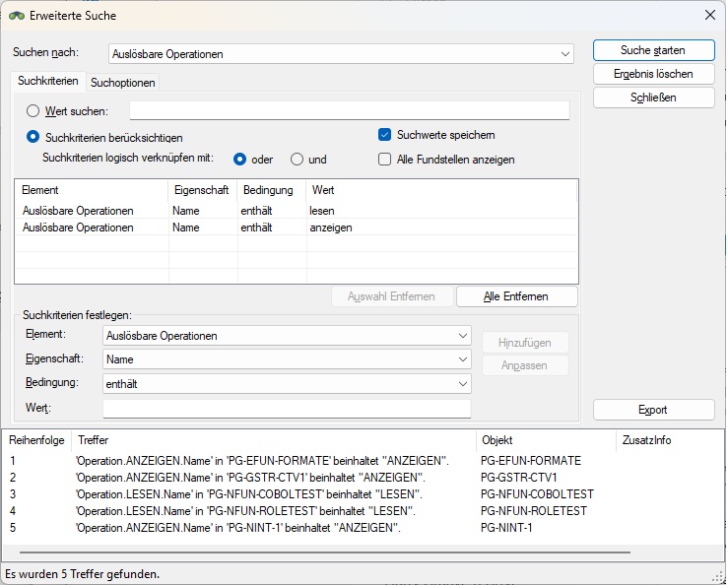Close the Erweiterte Suche dialog window

coord(708,15)
